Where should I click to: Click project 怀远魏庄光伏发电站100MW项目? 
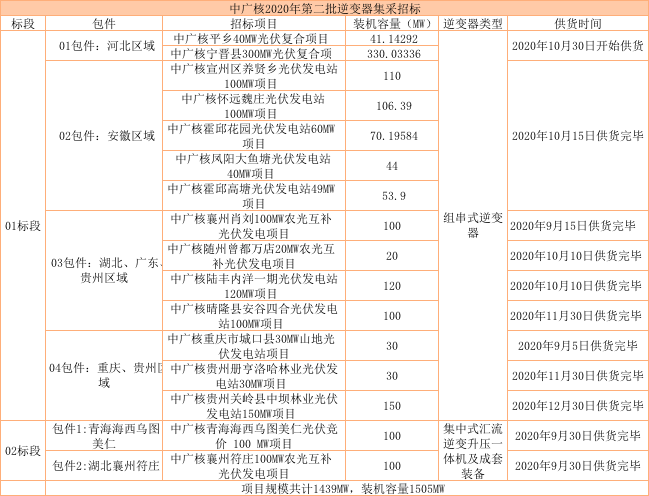click(254, 106)
